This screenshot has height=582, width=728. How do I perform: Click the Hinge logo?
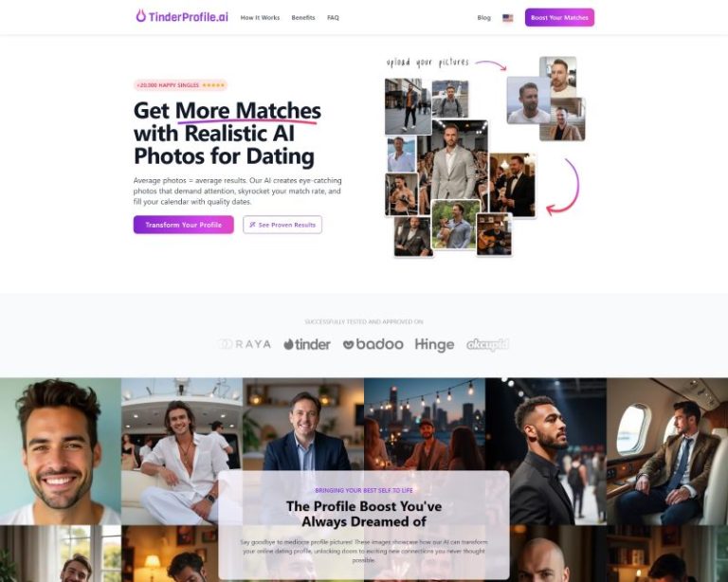pyautogui.click(x=434, y=345)
